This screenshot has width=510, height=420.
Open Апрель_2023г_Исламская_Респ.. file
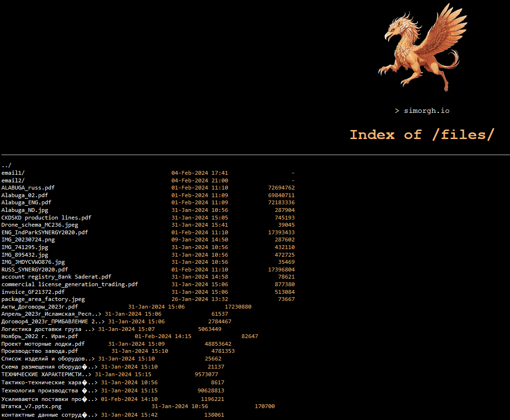51,314
